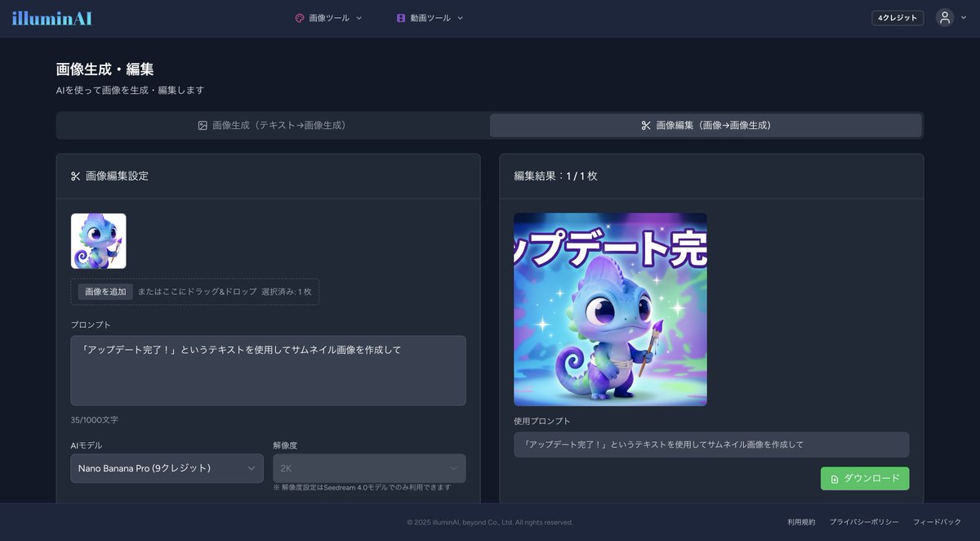Click the scissors icon on 画像編集 tab

point(646,125)
